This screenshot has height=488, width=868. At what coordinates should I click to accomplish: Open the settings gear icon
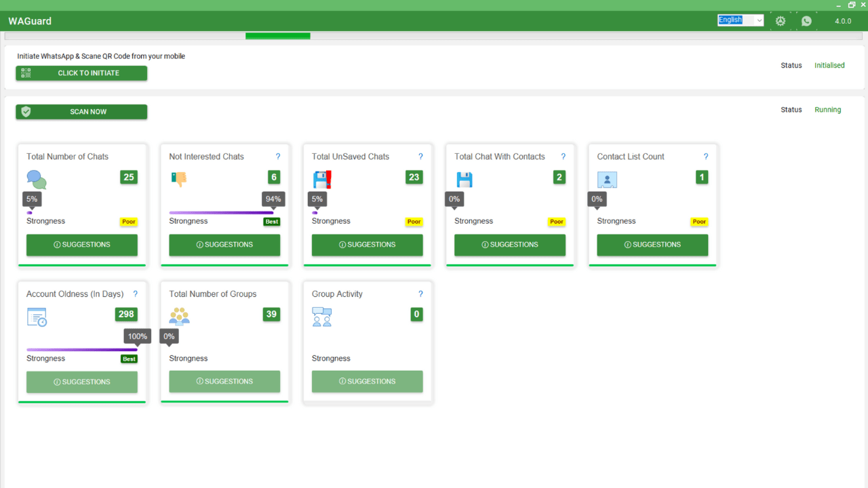pyautogui.click(x=781, y=21)
